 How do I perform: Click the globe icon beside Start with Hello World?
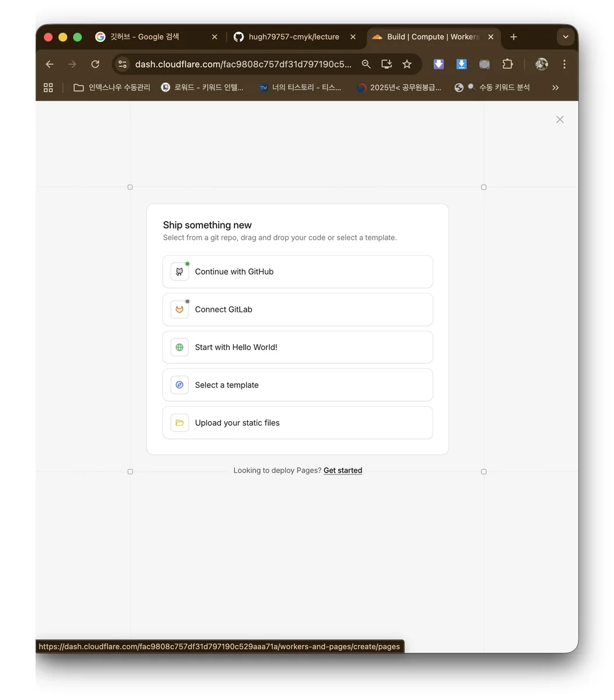[180, 347]
